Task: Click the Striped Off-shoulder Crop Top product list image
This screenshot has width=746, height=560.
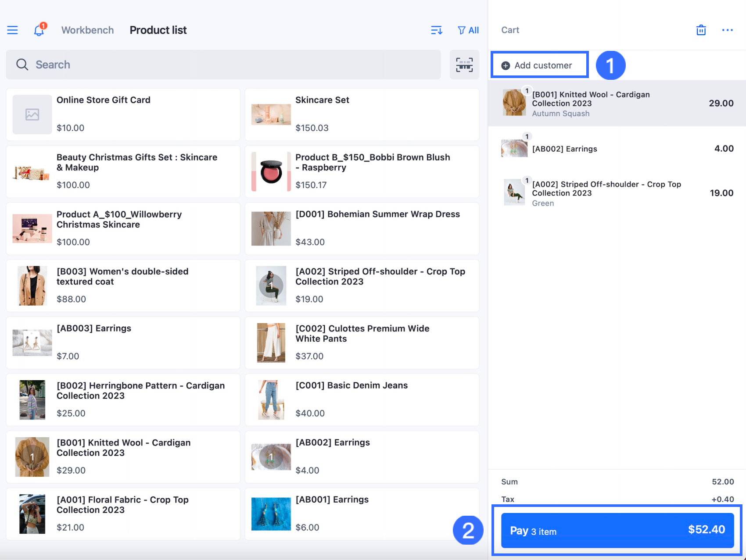Action: (x=271, y=285)
